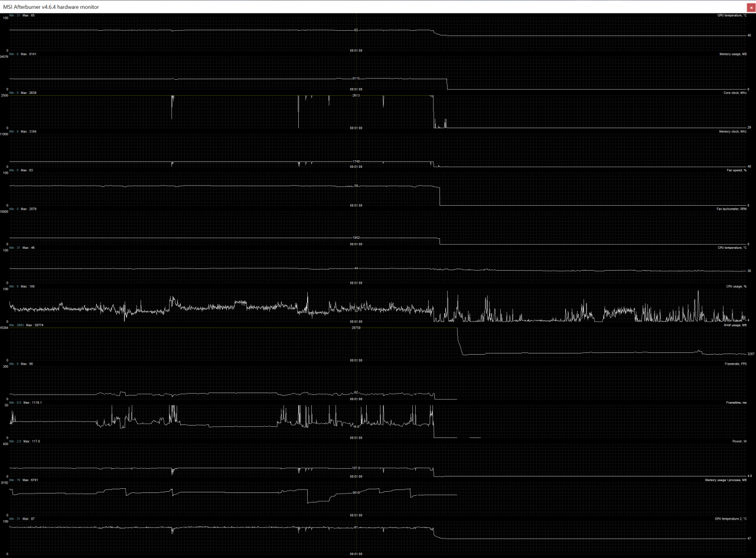
Task: Click the 107.0 marker value on power graph
Action: pyautogui.click(x=356, y=468)
